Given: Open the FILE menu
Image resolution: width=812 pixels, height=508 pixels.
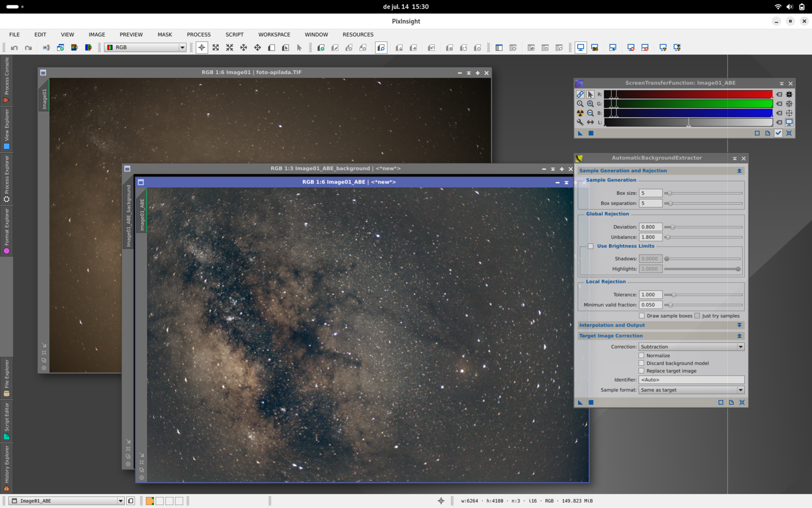Looking at the screenshot, I should [x=14, y=34].
